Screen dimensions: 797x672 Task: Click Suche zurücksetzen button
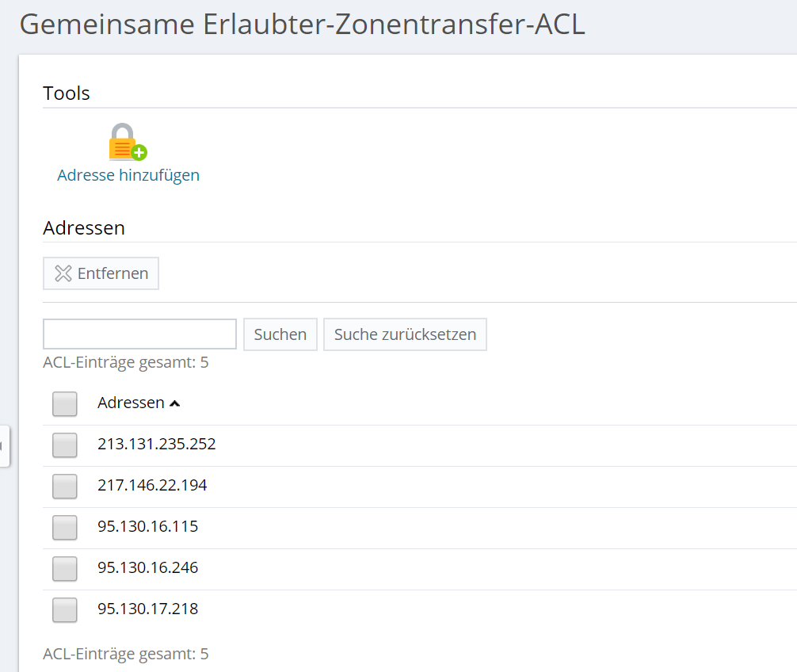[405, 334]
